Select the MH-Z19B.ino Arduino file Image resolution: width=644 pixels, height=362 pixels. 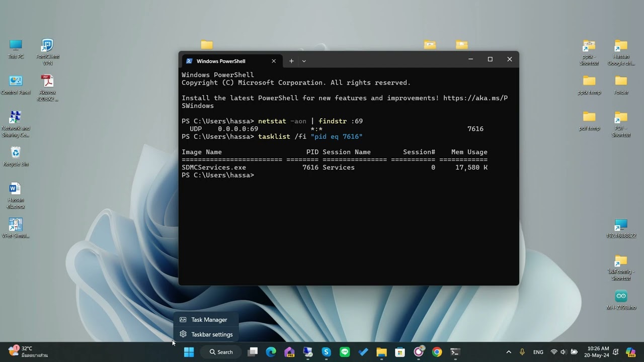621,300
